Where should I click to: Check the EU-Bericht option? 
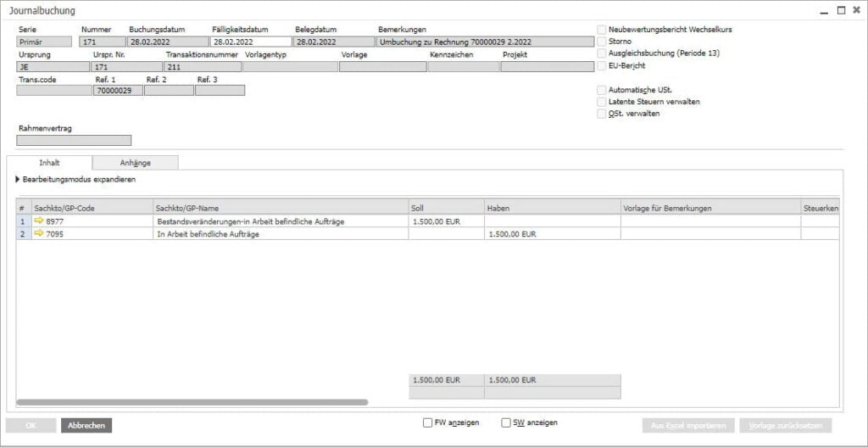602,64
